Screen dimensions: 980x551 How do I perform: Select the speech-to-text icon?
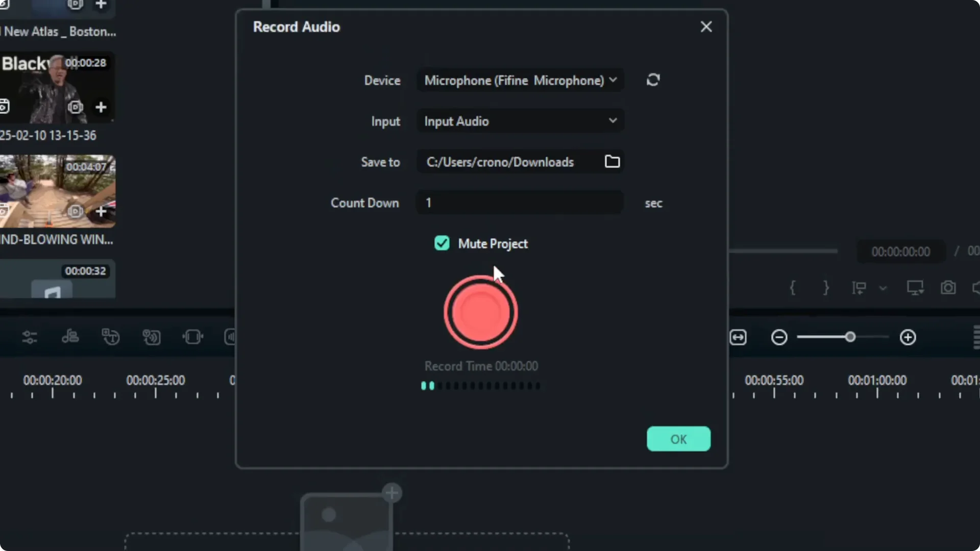click(70, 337)
